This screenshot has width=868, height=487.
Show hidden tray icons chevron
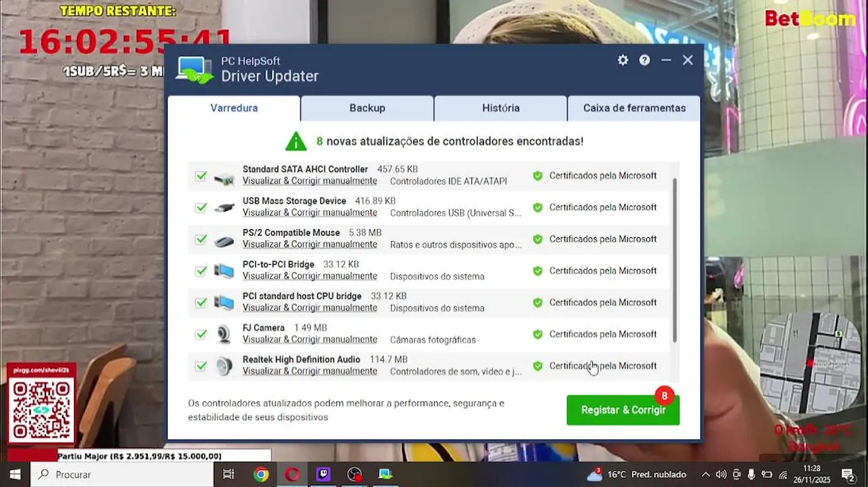pyautogui.click(x=706, y=474)
